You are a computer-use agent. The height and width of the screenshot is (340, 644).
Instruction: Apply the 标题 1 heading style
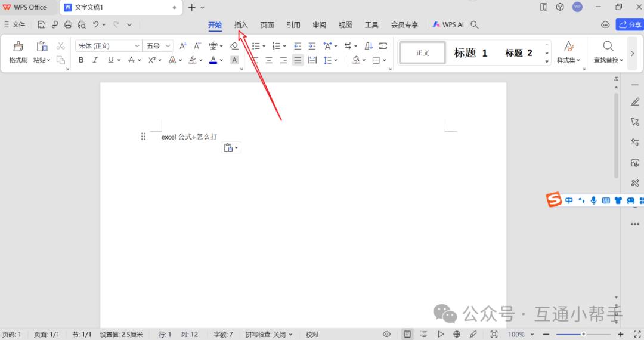(x=470, y=52)
